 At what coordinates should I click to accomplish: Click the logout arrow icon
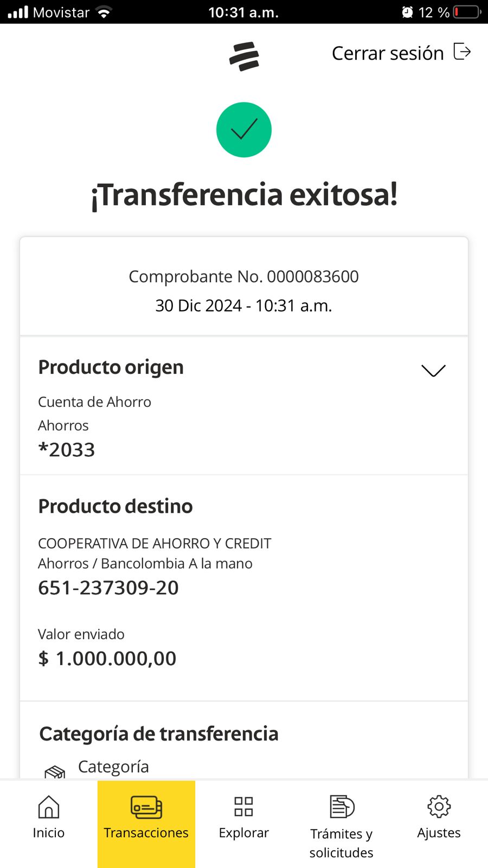461,52
